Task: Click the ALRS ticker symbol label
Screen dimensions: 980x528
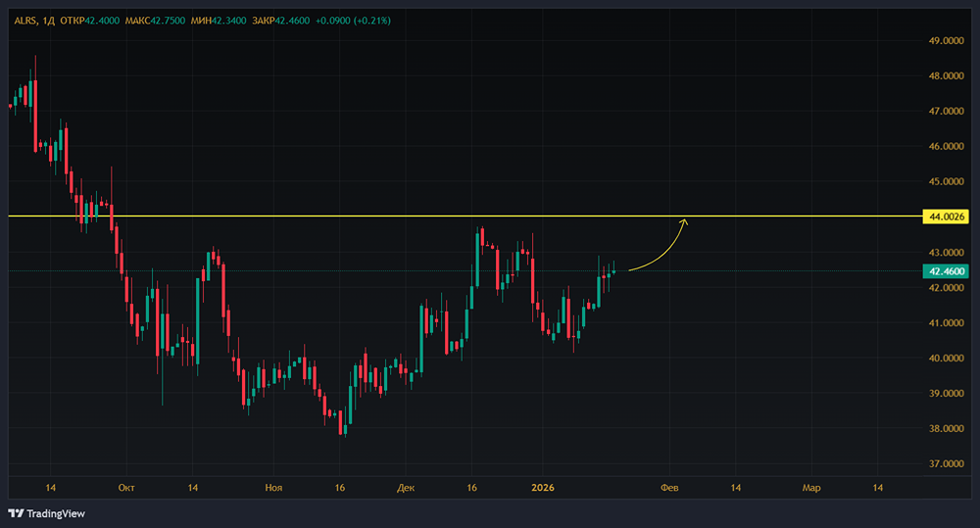Action: click(x=25, y=21)
